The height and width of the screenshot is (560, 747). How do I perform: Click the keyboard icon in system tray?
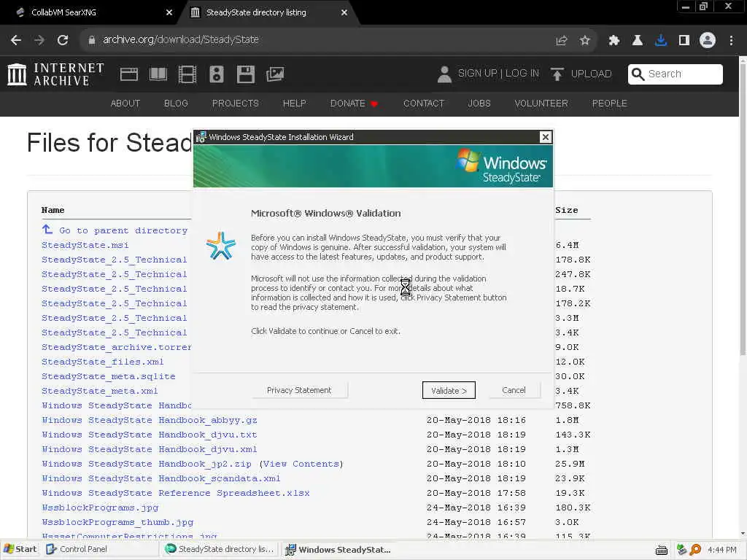click(x=661, y=551)
